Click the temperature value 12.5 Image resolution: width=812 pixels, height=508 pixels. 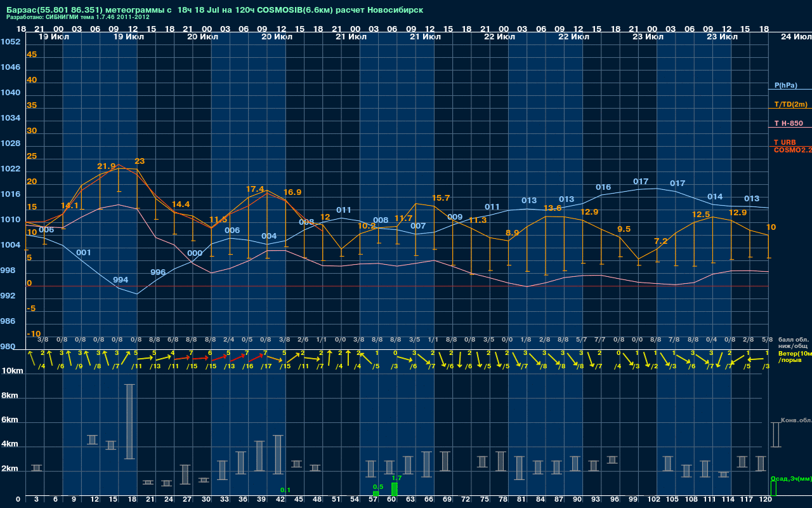click(701, 215)
